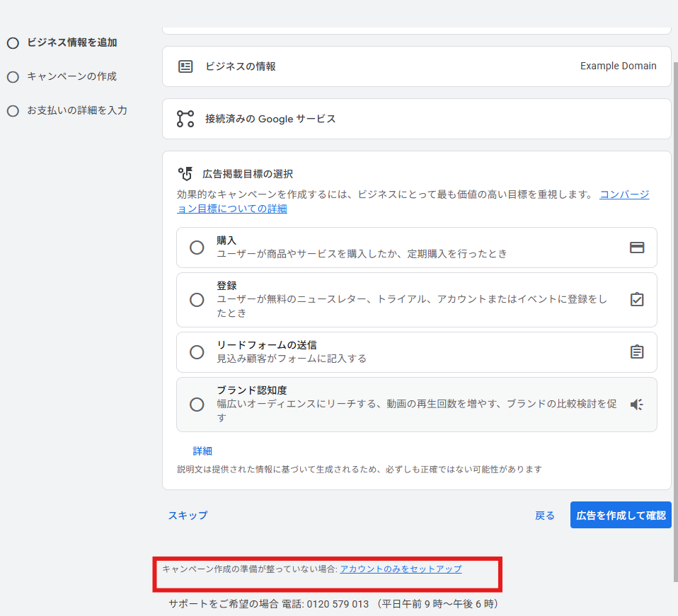Click the 詳細 link below goals

(x=202, y=451)
